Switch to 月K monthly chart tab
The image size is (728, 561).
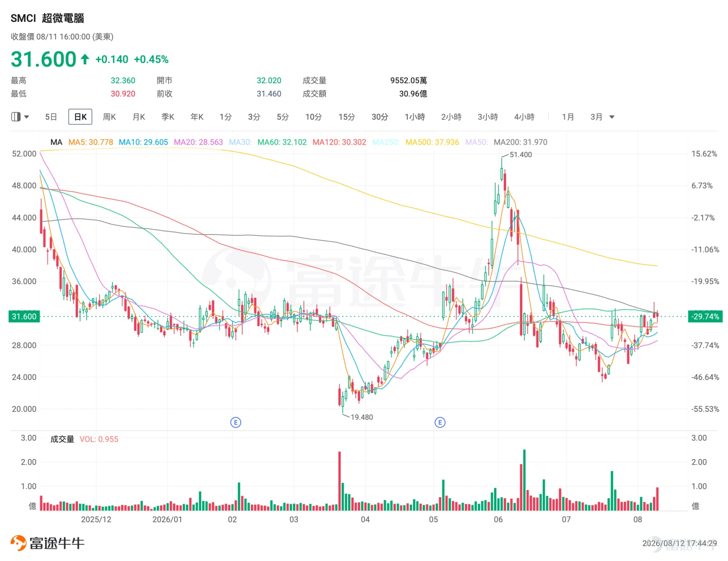coord(139,117)
